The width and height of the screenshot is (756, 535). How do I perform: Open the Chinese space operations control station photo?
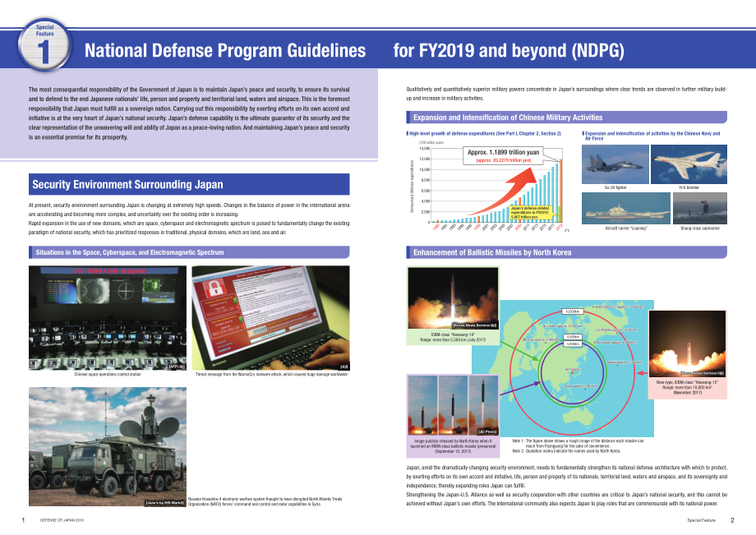[x=108, y=317]
